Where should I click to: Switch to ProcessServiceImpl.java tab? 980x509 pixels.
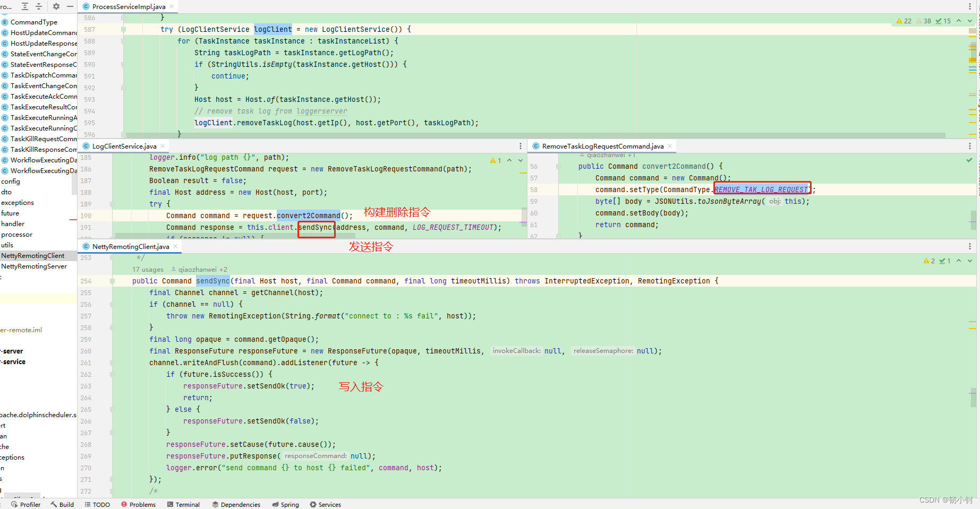point(129,6)
